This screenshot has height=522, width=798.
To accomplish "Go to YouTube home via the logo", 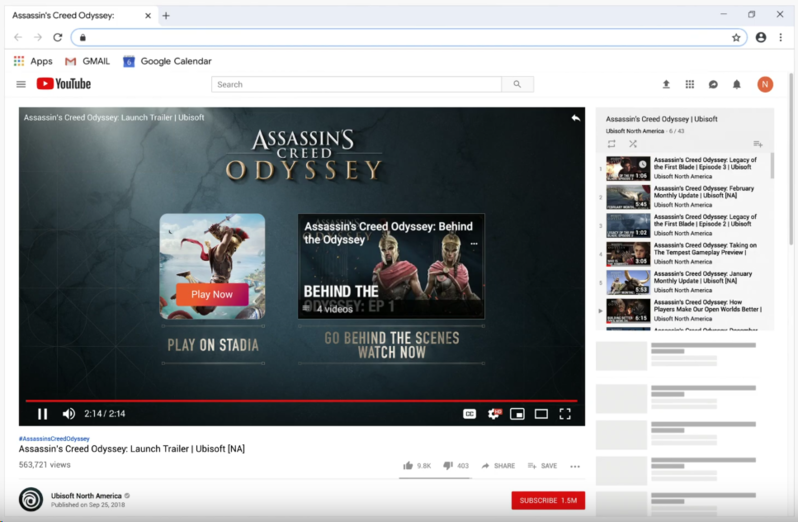I will coord(64,84).
